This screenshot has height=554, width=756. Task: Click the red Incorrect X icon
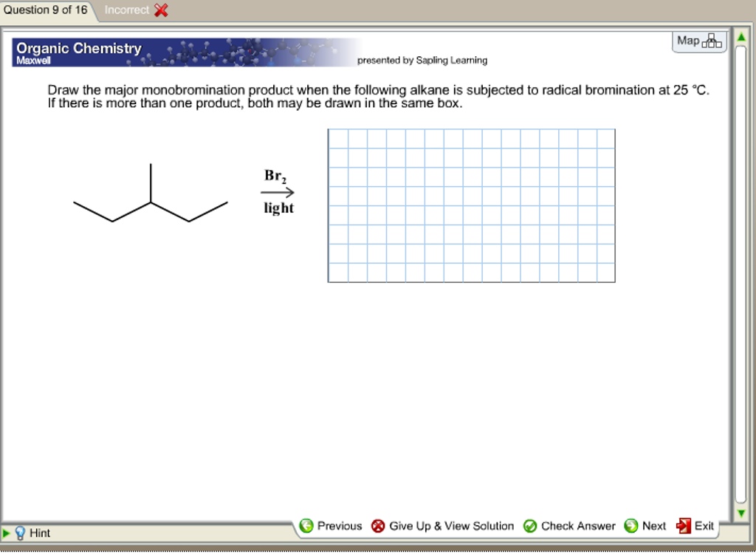point(162,10)
